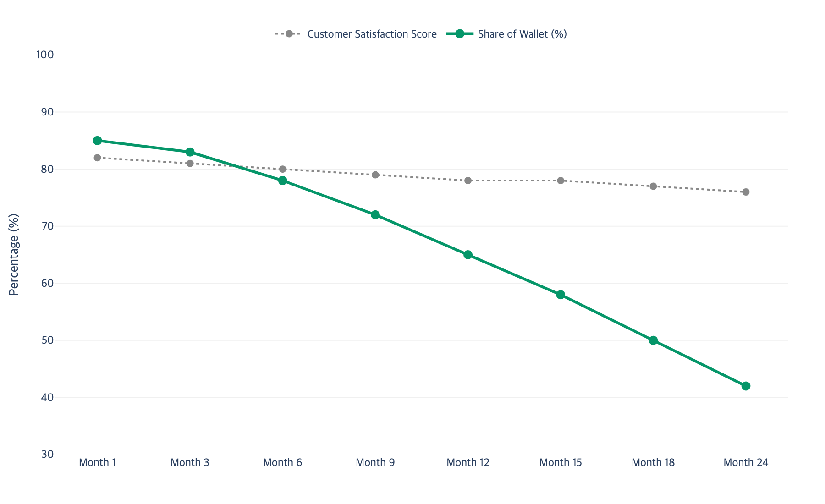Select Share of Wallet point at Month 3
Screen dimensions: 825x504
[190, 152]
